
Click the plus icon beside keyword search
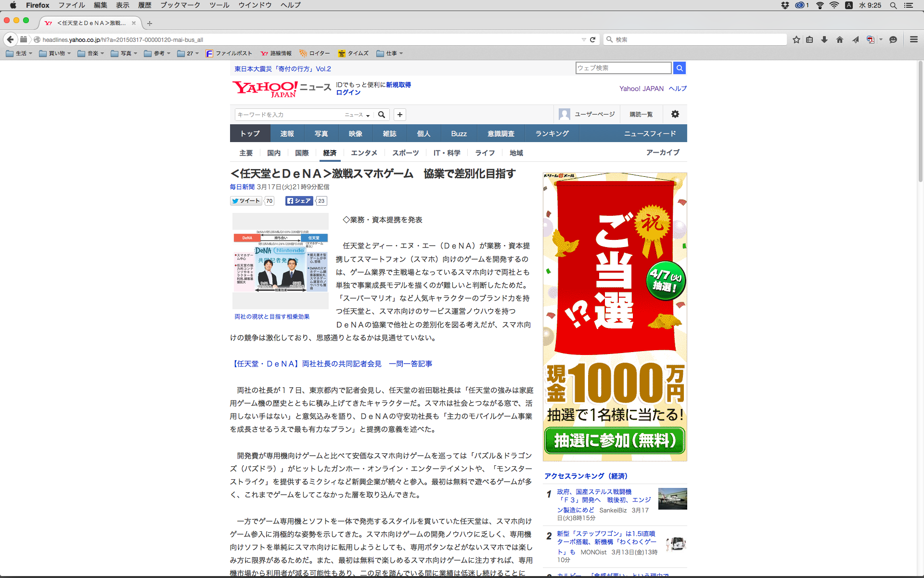(399, 115)
